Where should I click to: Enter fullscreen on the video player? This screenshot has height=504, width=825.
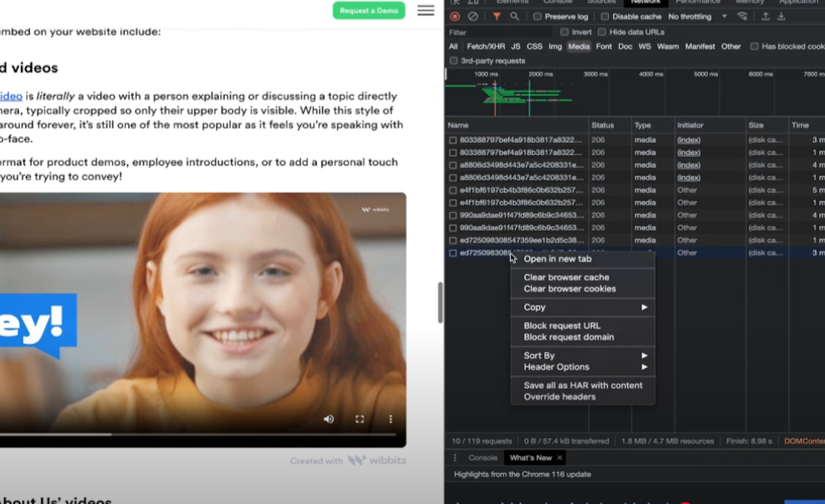click(360, 419)
